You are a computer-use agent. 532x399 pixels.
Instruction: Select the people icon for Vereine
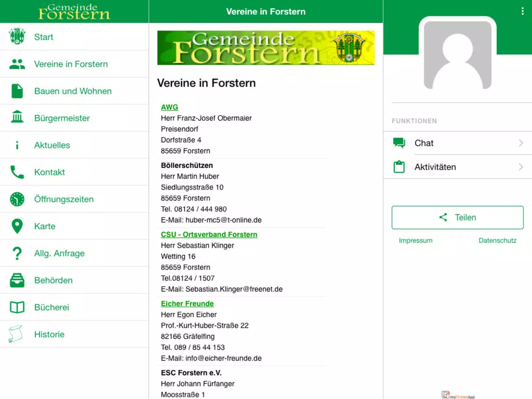pyautogui.click(x=17, y=64)
